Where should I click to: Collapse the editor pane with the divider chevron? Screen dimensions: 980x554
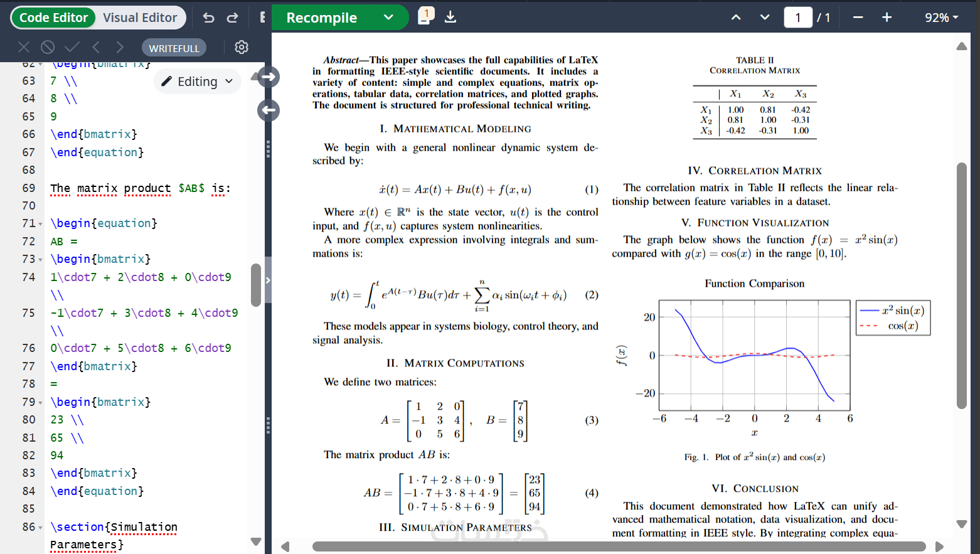pos(268,280)
